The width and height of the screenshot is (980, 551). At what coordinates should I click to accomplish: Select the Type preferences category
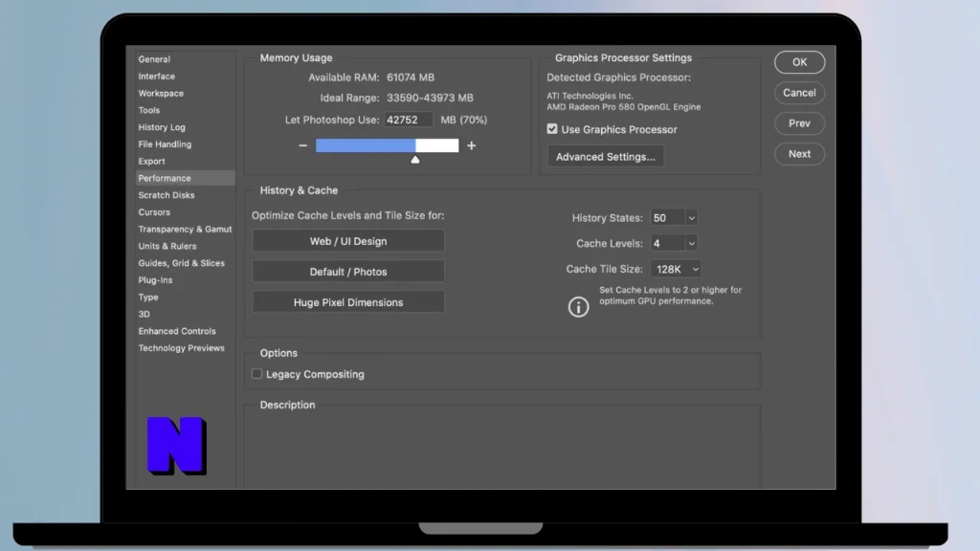pyautogui.click(x=148, y=298)
